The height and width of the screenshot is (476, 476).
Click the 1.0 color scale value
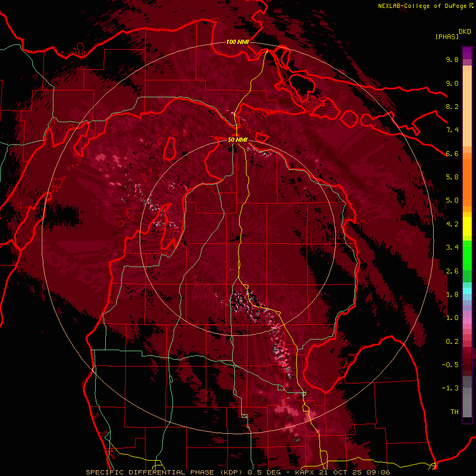pyautogui.click(x=452, y=318)
